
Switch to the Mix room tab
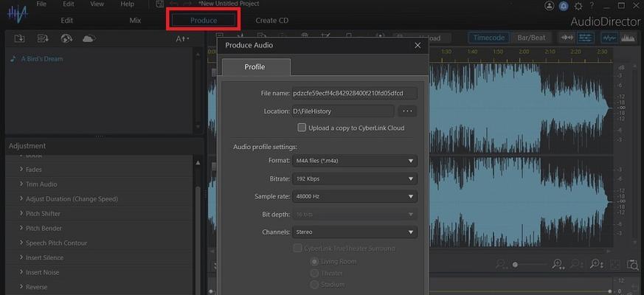tap(135, 20)
